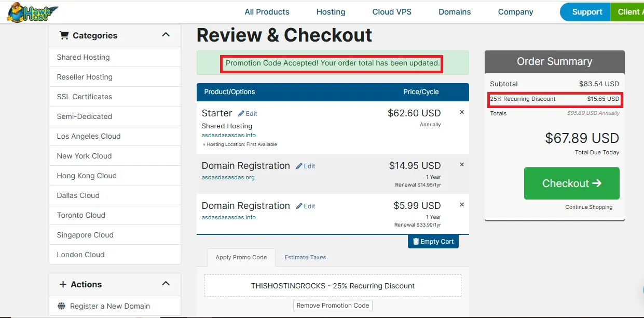This screenshot has height=318, width=644.
Task: Select Shared Hosting category
Action: (x=115, y=57)
